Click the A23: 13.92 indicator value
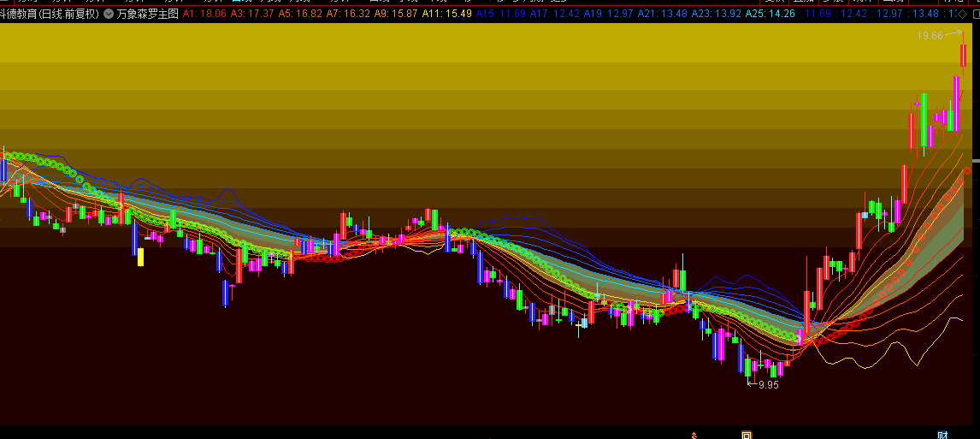The height and width of the screenshot is (439, 980). coord(717,13)
